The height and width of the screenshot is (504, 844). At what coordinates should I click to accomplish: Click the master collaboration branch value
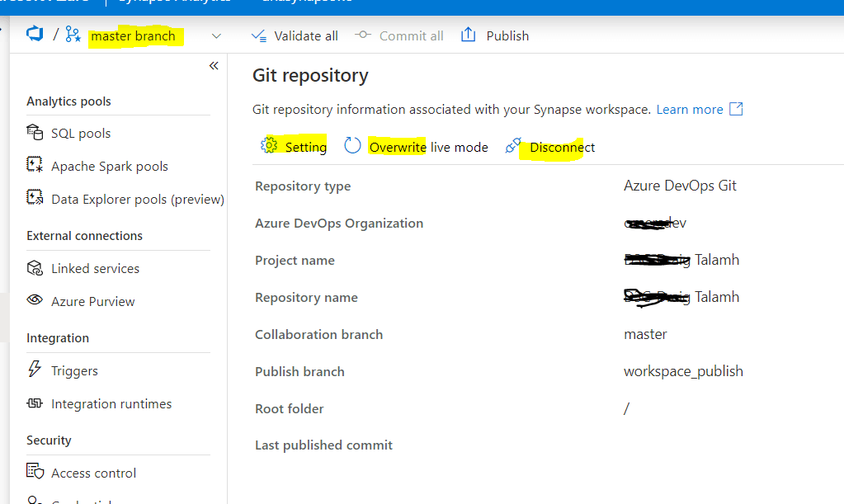point(645,335)
